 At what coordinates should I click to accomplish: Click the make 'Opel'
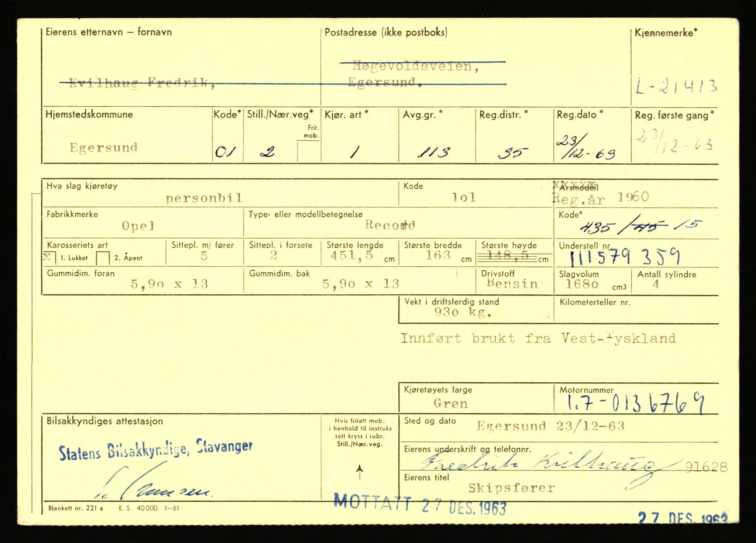click(x=138, y=226)
